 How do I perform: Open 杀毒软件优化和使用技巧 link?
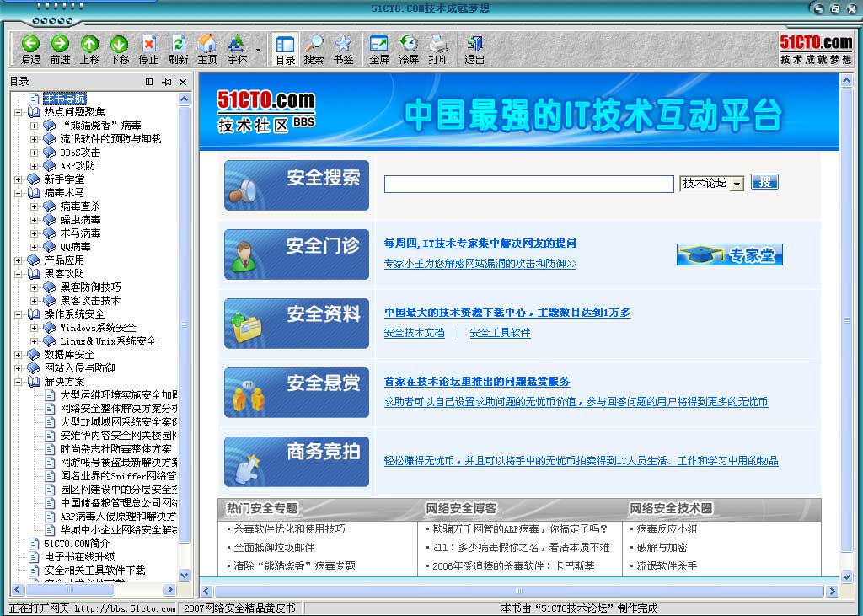coord(290,529)
